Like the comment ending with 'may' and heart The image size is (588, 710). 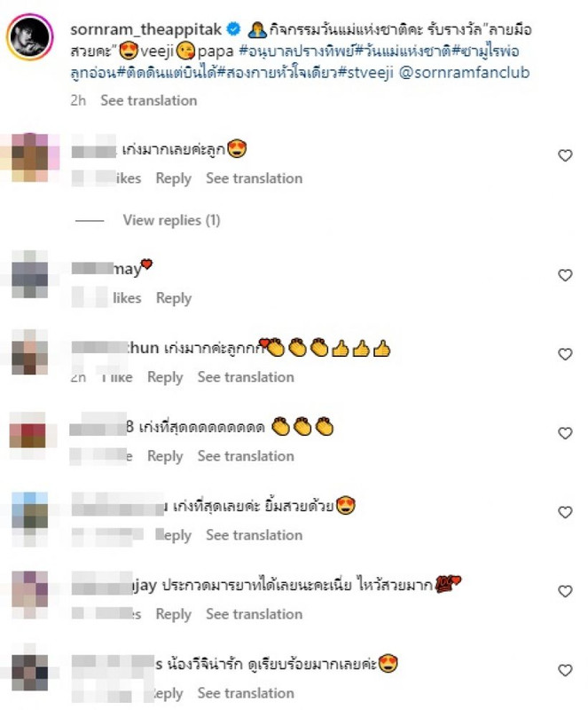point(565,275)
